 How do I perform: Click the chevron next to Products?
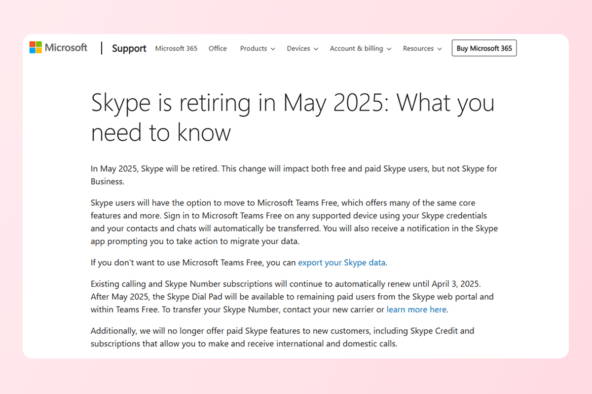[273, 49]
